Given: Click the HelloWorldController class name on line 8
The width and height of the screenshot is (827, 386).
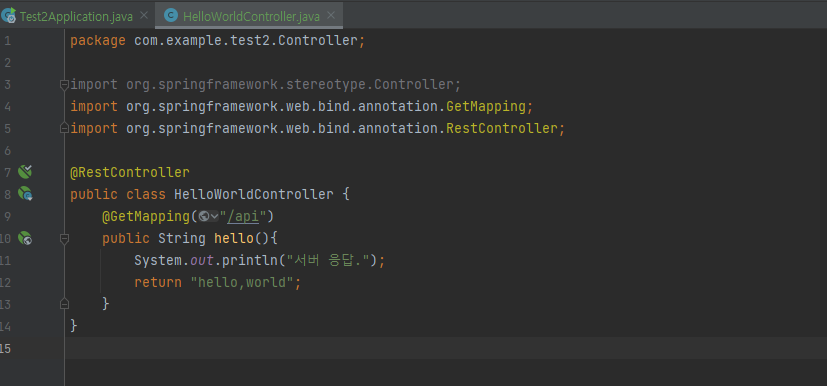Looking at the screenshot, I should click(254, 194).
